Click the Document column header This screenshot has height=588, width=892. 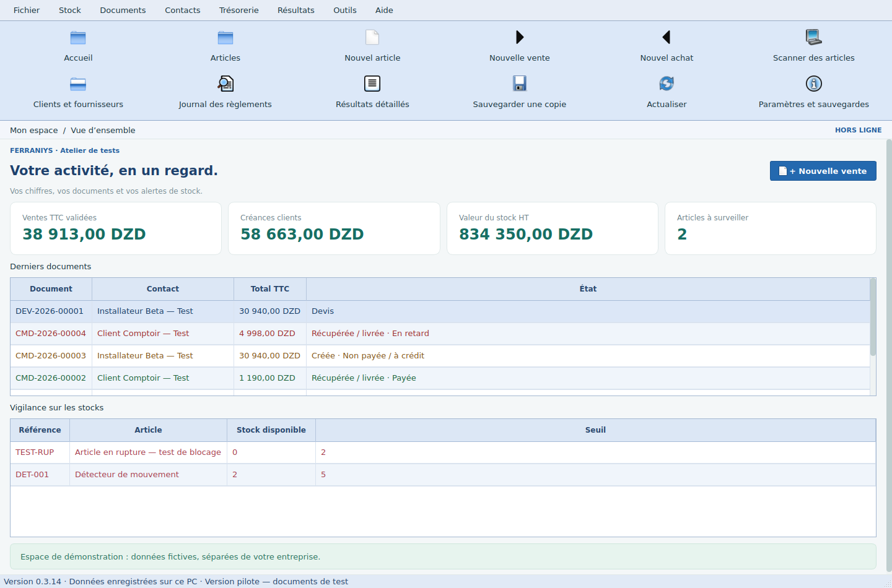(51, 289)
